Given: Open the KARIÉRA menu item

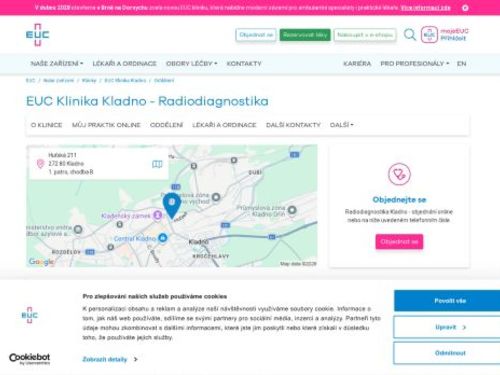Looking at the screenshot, I should pyautogui.click(x=357, y=63).
